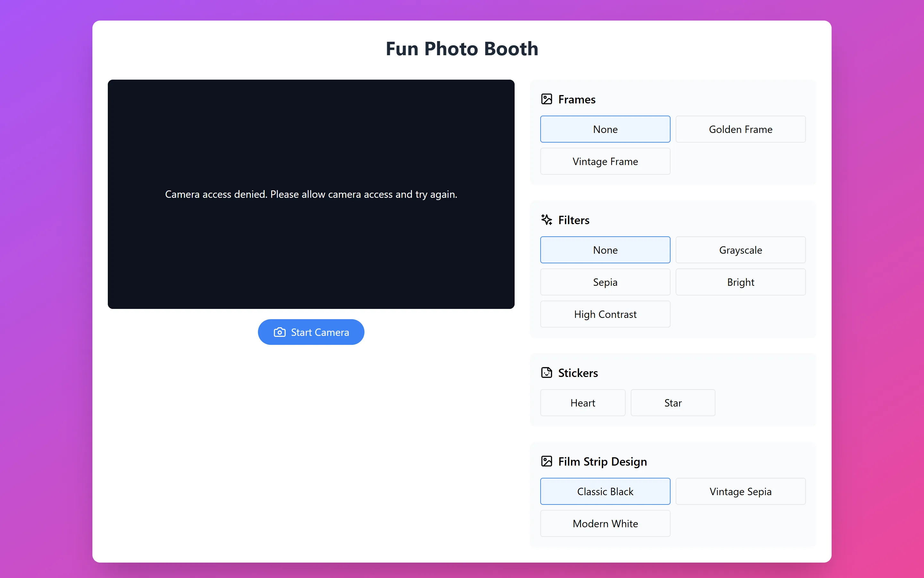Add the Heart sticker

point(583,403)
